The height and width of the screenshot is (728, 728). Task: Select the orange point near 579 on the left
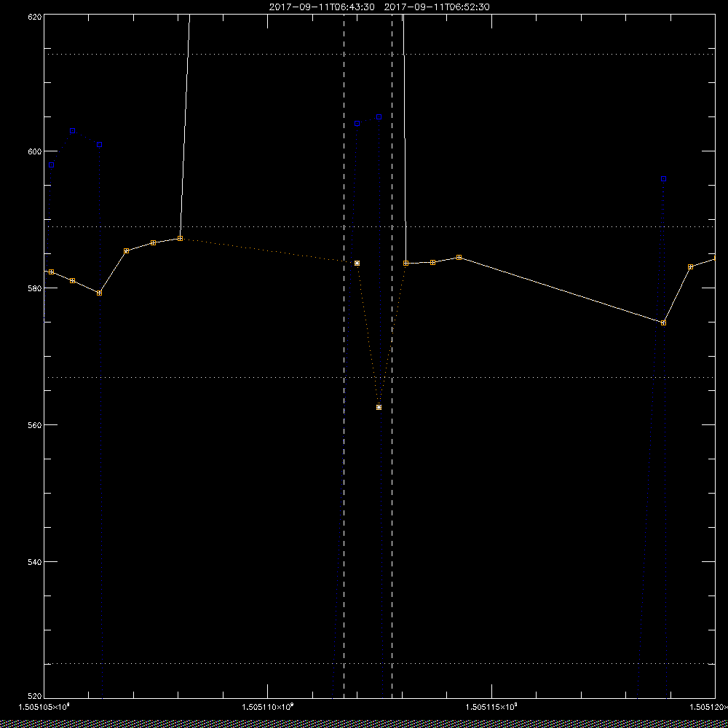(99, 293)
